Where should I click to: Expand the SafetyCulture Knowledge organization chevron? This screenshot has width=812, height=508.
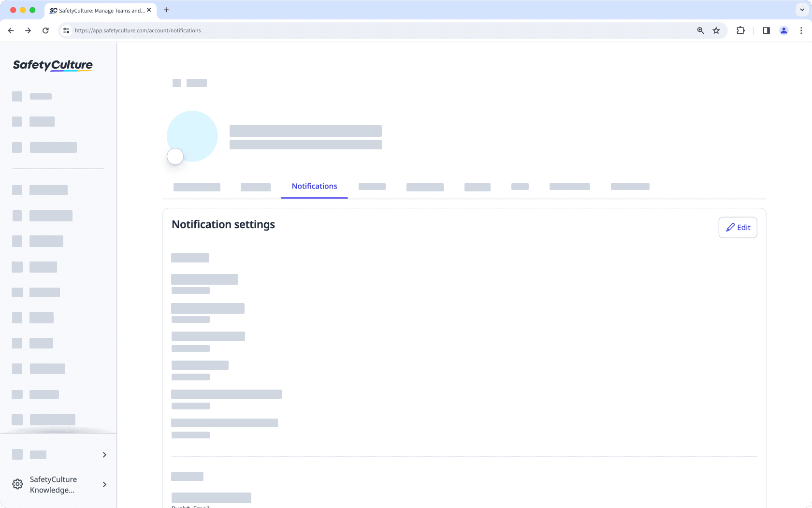pos(104,484)
